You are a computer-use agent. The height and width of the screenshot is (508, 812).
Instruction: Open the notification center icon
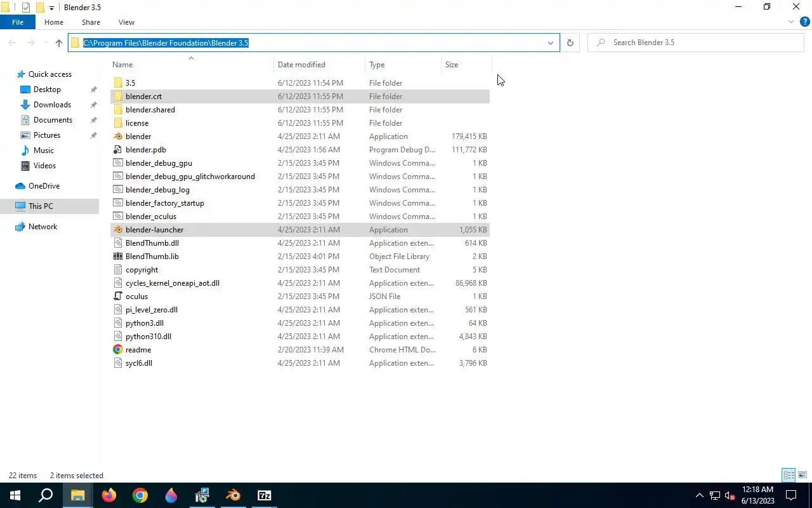coord(791,495)
